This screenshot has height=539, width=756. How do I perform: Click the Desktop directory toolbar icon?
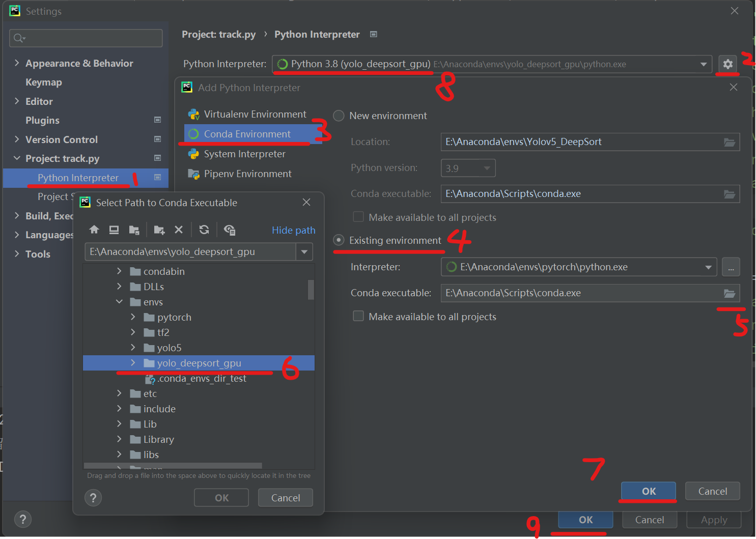tap(114, 230)
